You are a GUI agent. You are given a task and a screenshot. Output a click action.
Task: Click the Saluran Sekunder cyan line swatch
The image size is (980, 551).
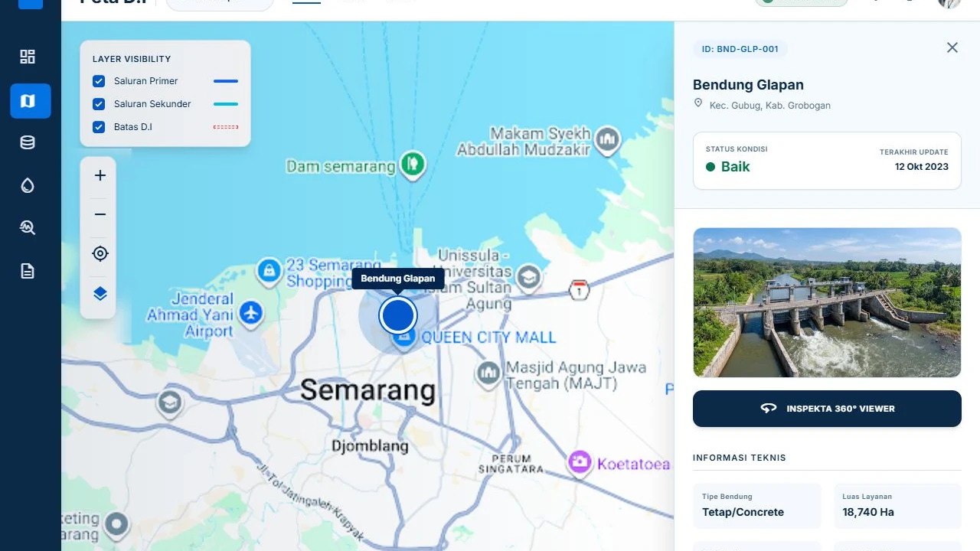[226, 104]
